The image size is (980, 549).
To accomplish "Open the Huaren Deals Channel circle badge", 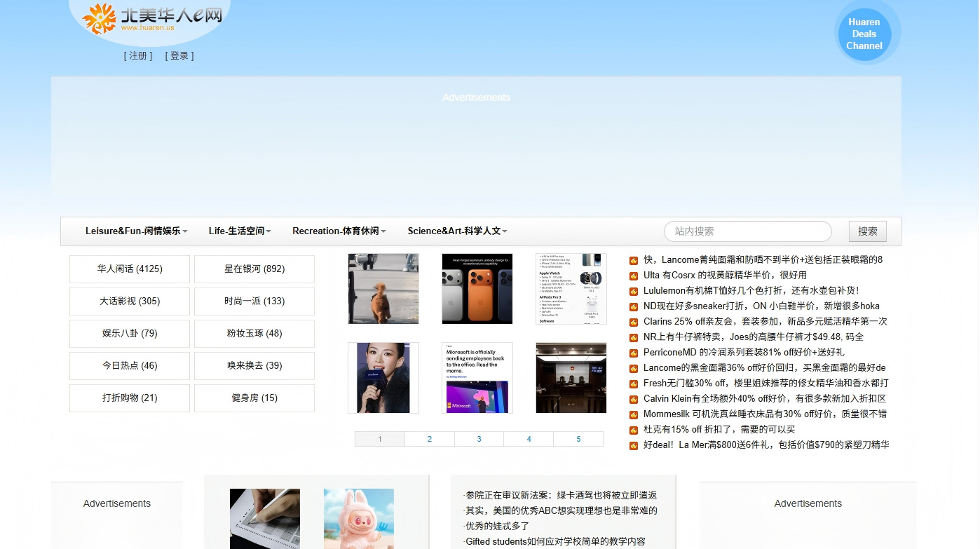I will click(864, 34).
